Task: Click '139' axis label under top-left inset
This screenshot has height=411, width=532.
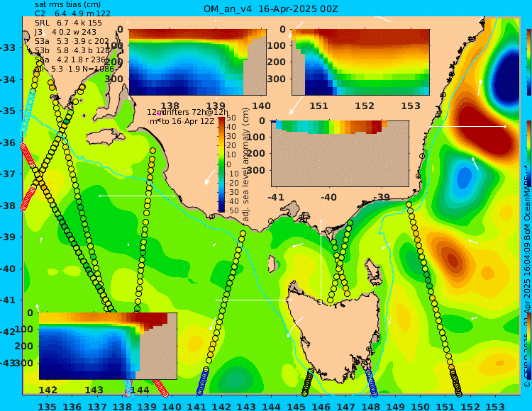Action: click(x=216, y=106)
